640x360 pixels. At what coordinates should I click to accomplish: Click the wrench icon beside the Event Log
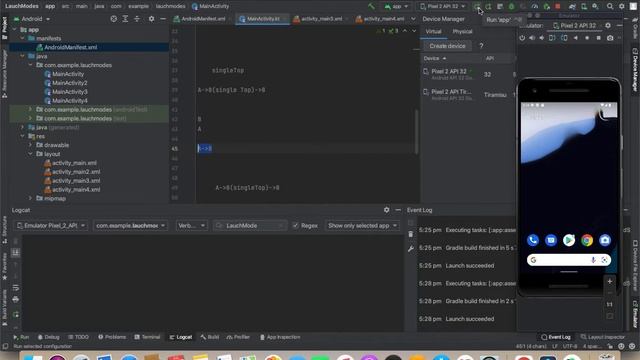tap(411, 249)
